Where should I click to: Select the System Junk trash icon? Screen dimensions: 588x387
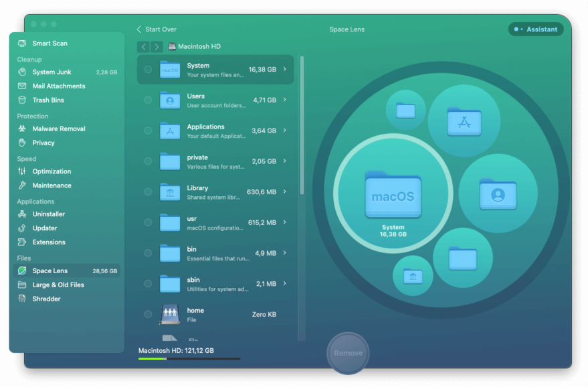coord(22,72)
